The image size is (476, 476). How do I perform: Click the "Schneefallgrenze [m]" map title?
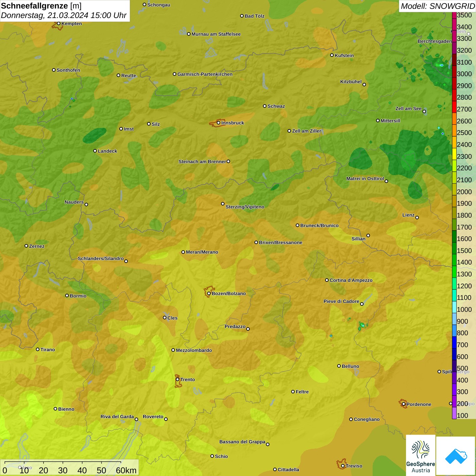[x=41, y=6]
